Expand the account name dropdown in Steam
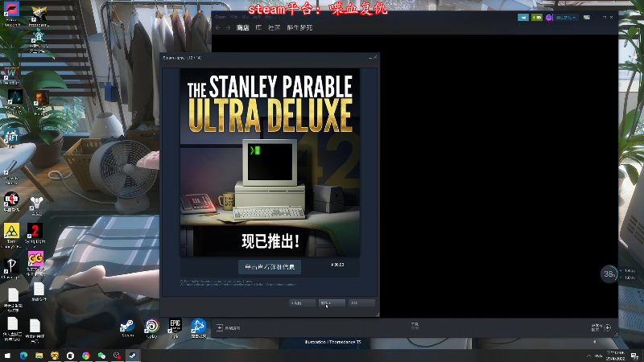The height and width of the screenshot is (362, 644). click(x=566, y=18)
